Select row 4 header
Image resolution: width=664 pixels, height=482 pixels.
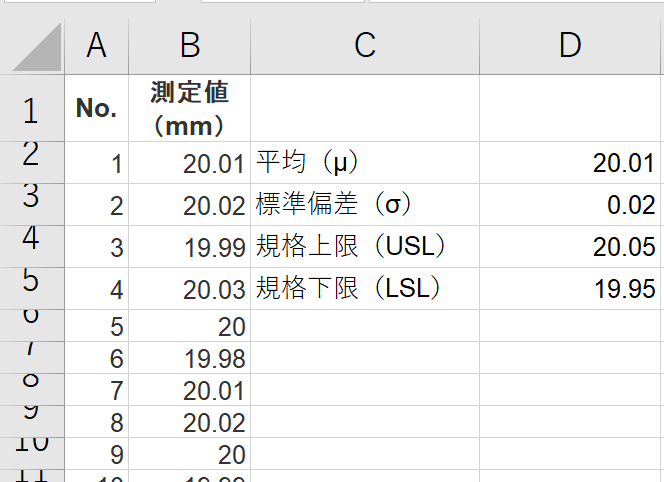pos(32,238)
